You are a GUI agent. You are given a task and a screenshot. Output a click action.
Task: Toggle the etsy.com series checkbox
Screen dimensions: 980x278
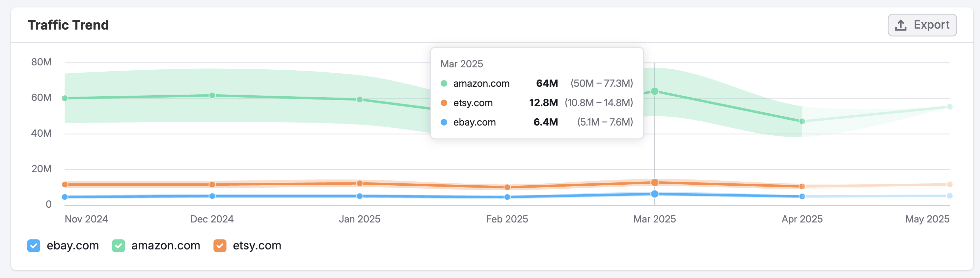point(220,246)
